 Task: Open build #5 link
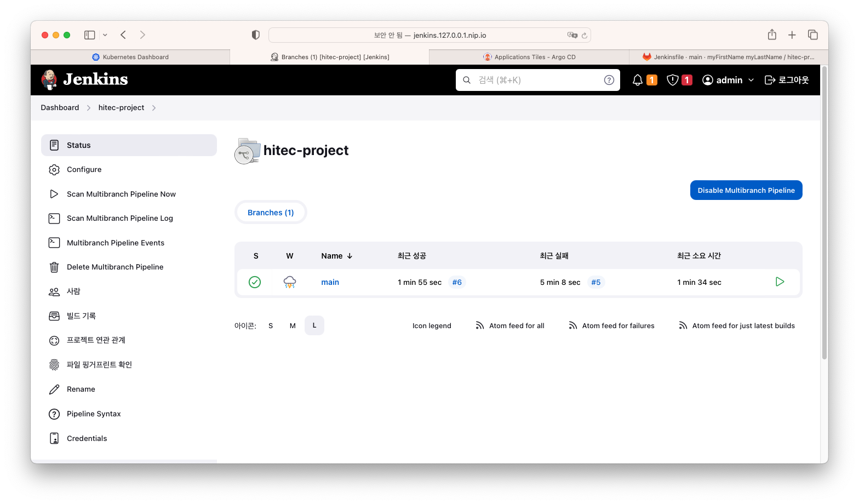[x=595, y=282]
